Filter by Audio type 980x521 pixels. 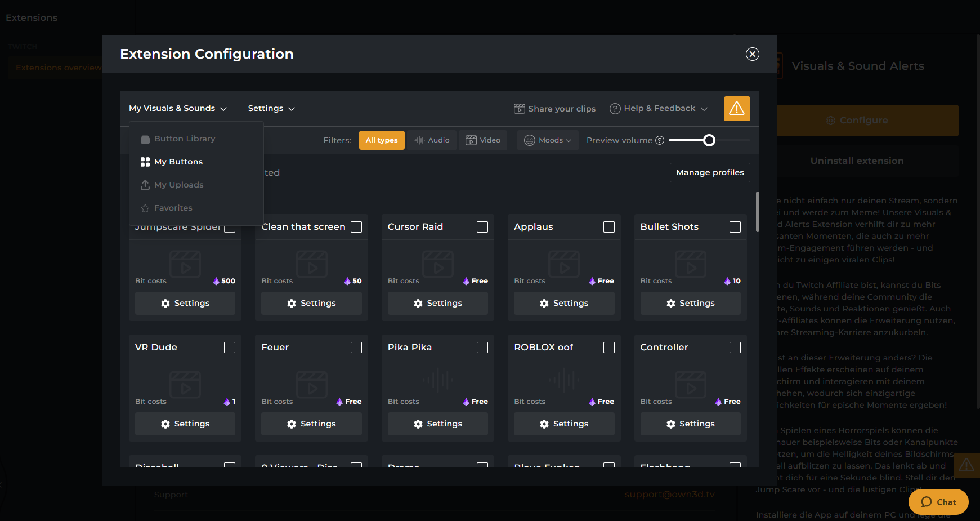432,140
